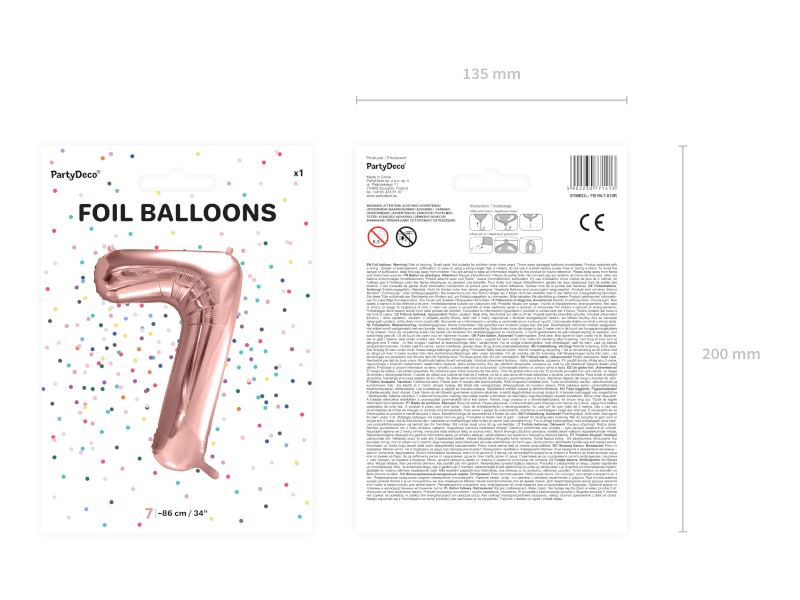This screenshot has height=600, width=800.
Task: Click the black crossed-out warning icon
Action: point(406,237)
